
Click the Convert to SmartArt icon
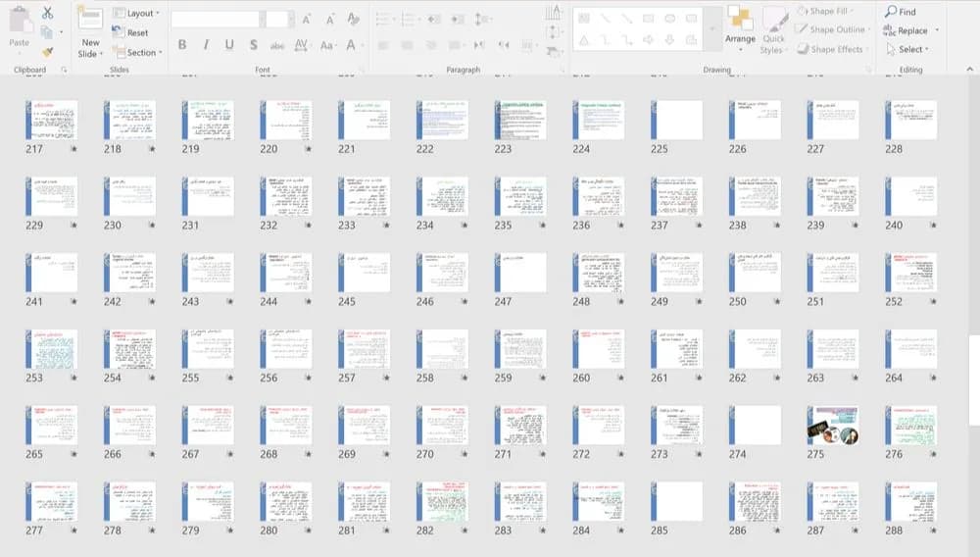point(554,51)
